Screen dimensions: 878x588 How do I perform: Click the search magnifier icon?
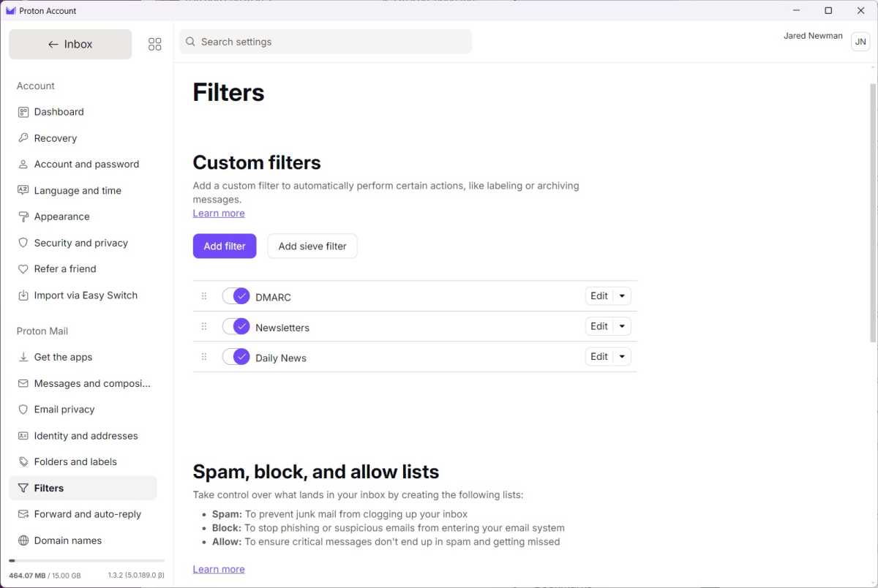(191, 42)
